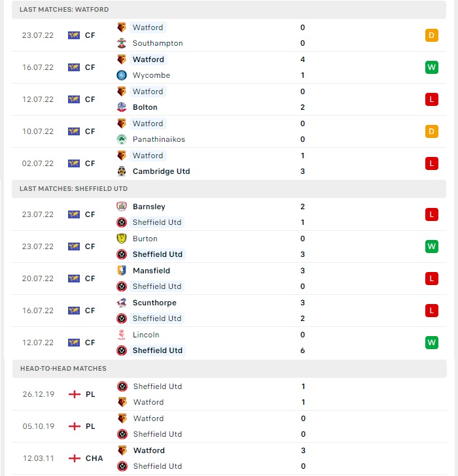
Task: Click the Southampton club crest icon
Action: click(x=122, y=43)
